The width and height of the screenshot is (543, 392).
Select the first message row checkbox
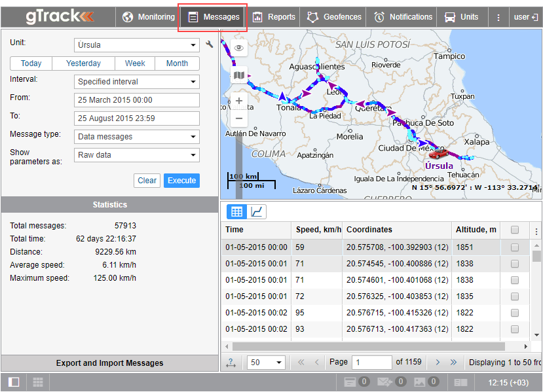click(x=515, y=247)
